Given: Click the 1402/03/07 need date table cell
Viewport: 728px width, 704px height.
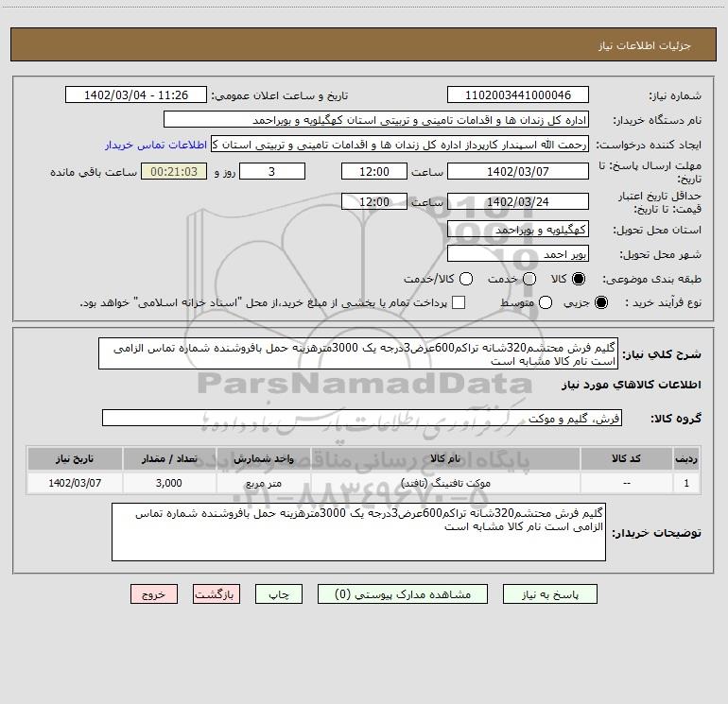Looking at the screenshot, I should [75, 483].
